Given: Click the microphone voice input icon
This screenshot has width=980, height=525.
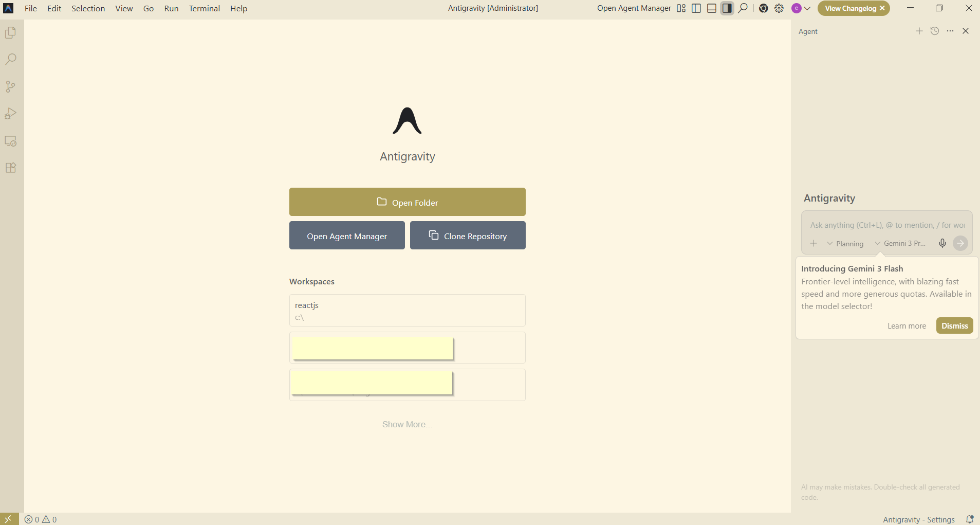Looking at the screenshot, I should coord(942,243).
